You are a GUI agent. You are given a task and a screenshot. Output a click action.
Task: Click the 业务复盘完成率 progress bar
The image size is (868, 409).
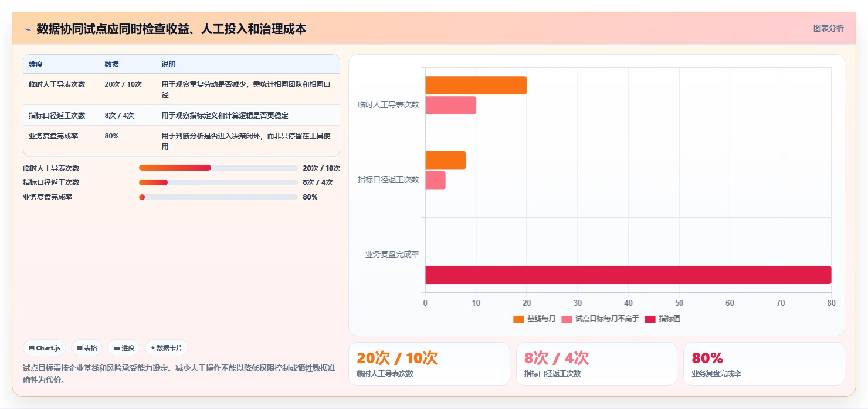pos(218,197)
